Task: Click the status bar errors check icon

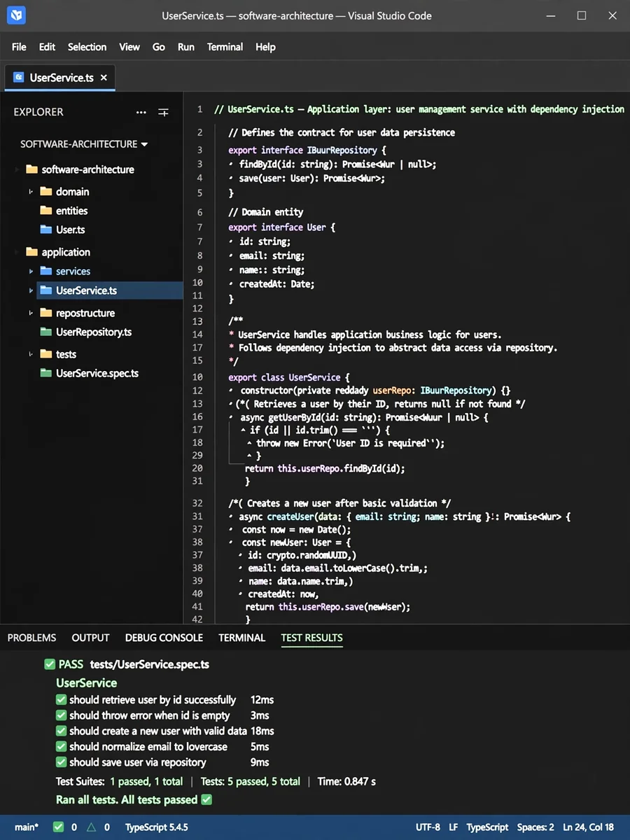Action: pos(59,827)
